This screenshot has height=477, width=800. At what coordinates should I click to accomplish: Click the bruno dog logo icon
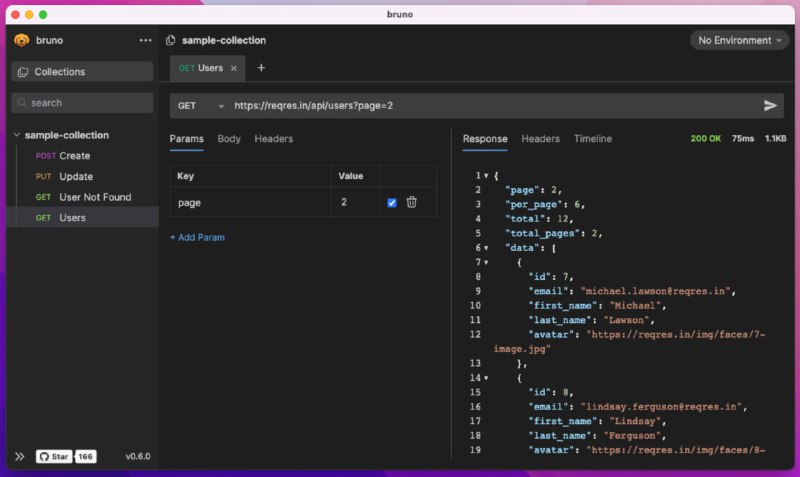coord(21,40)
